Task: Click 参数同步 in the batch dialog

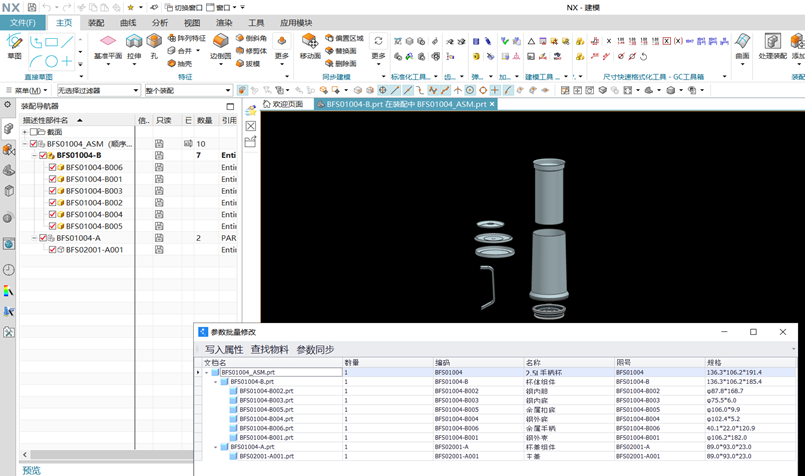Action: pyautogui.click(x=315, y=349)
